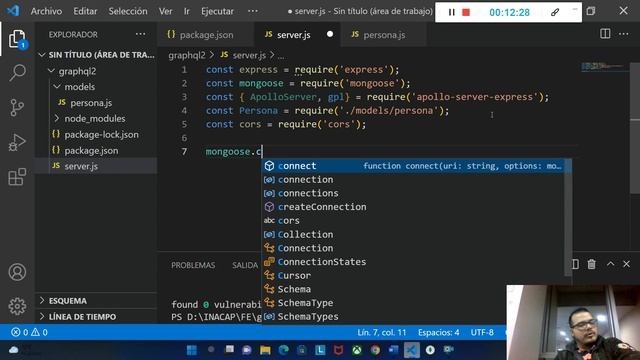Click the VS Code taskbar icon
This screenshot has height=360, width=640.
(411, 350)
